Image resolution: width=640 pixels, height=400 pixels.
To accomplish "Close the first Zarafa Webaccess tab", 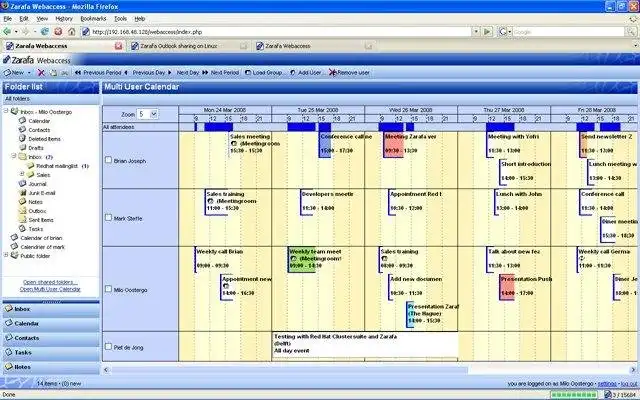I will (119, 46).
